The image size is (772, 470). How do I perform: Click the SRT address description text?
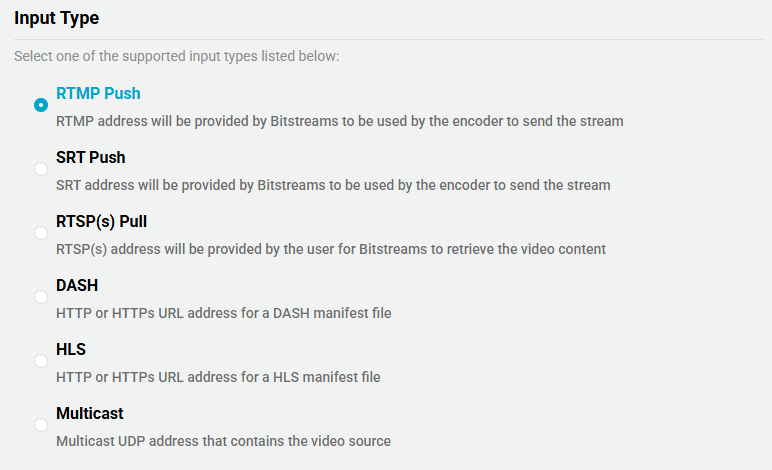click(x=333, y=185)
